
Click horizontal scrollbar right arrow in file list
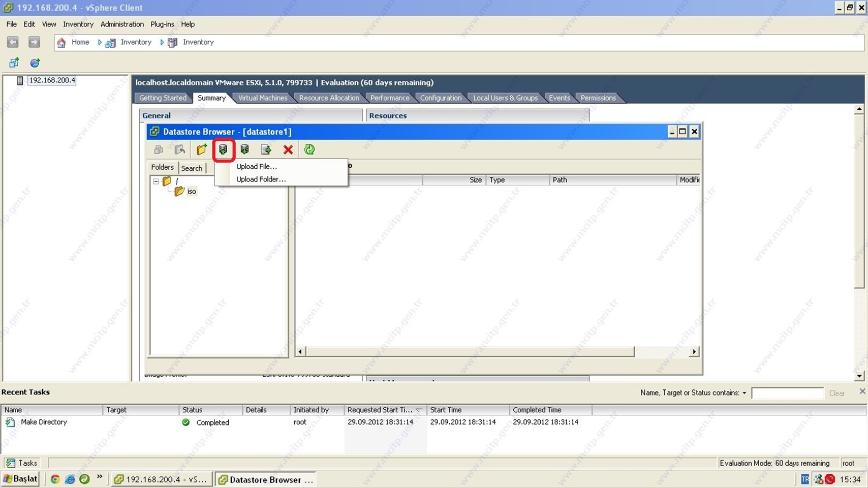pos(694,352)
